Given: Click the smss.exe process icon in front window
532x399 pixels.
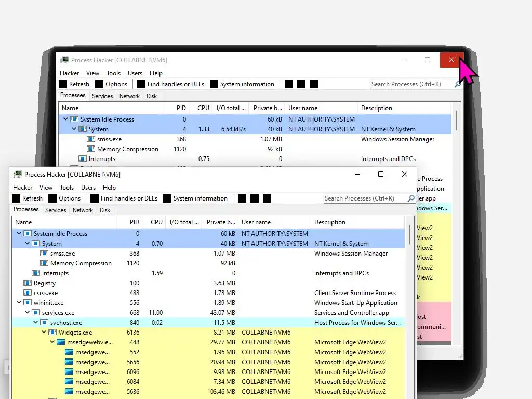Looking at the screenshot, I should [44, 254].
